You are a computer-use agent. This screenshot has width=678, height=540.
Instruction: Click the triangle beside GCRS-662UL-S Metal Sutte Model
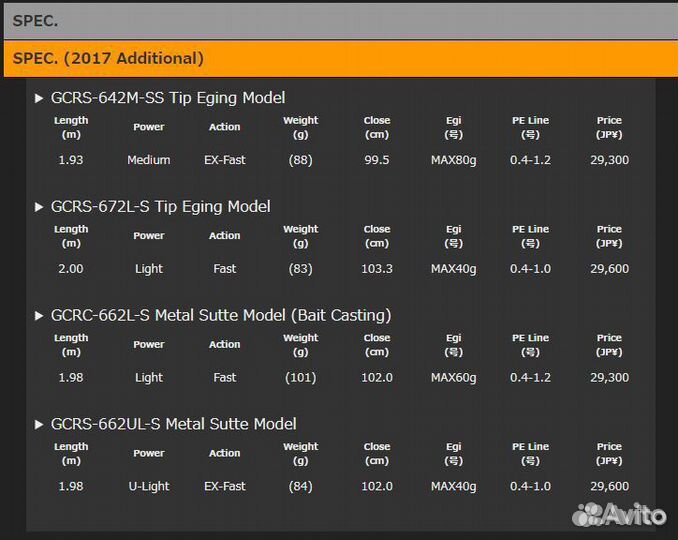click(39, 425)
